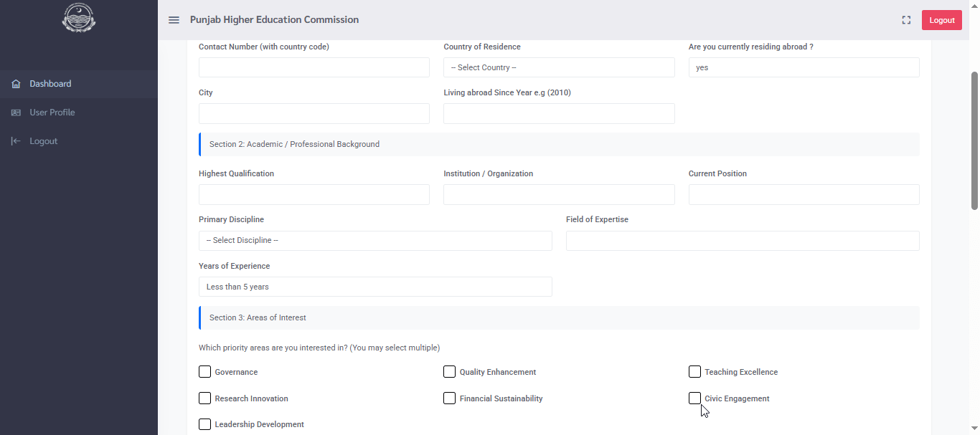Open the residing abroad dropdown

pyautogui.click(x=804, y=67)
